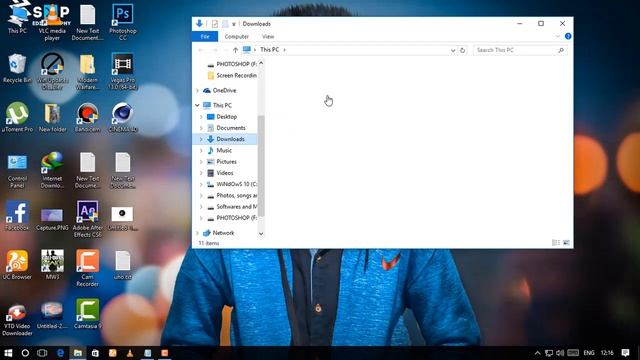Viewport: 640px width, 360px height.
Task: Open YTD Video Downloader shortcut
Action: pyautogui.click(x=17, y=320)
